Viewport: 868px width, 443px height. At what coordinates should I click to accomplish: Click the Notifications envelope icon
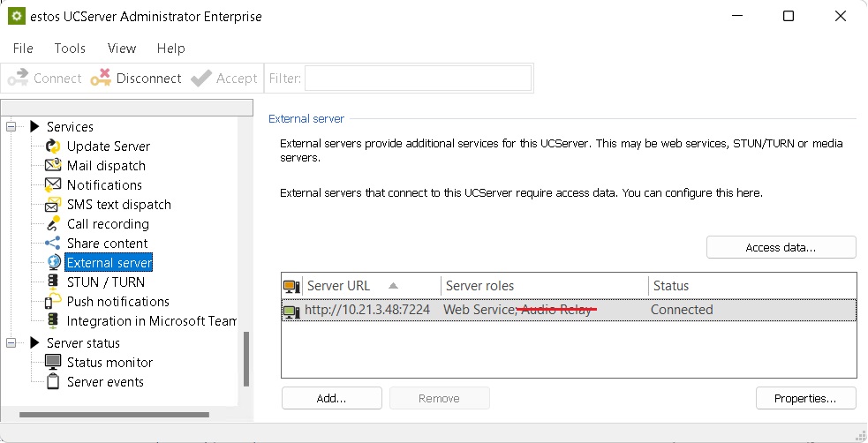53,185
